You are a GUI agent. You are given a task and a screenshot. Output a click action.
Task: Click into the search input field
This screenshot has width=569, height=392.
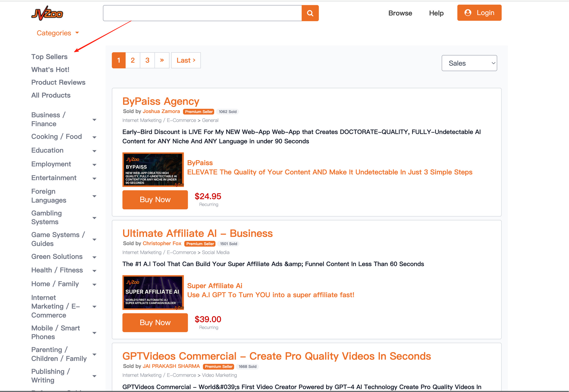pyautogui.click(x=202, y=13)
